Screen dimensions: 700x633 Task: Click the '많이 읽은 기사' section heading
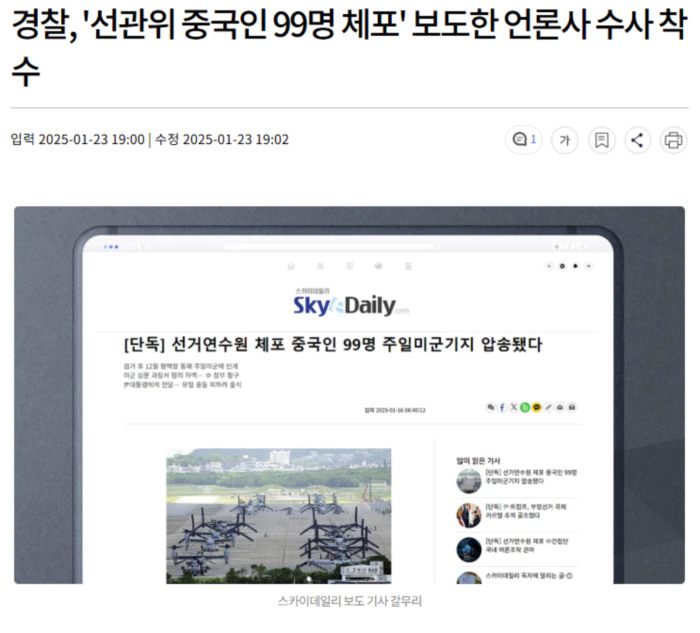477,461
